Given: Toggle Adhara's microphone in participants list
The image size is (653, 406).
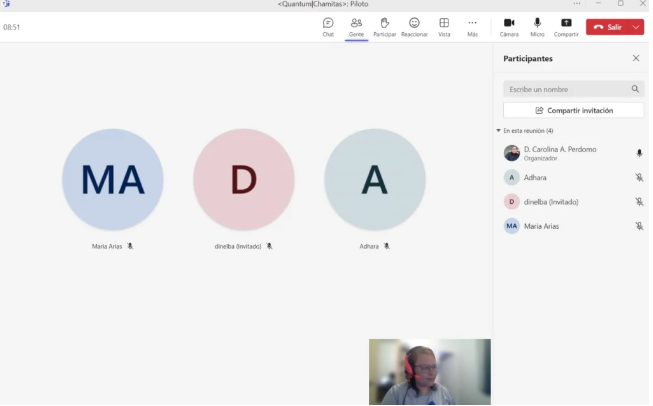Looking at the screenshot, I should 639,177.
